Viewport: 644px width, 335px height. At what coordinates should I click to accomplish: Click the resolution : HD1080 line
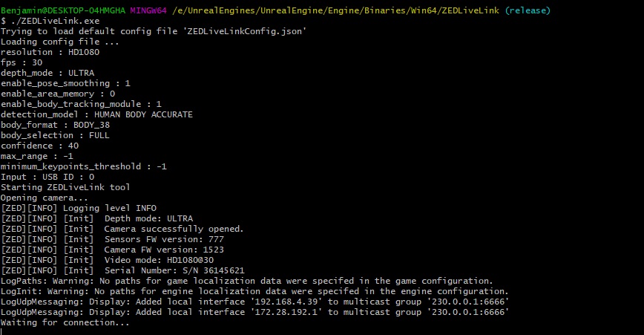[x=50, y=52]
